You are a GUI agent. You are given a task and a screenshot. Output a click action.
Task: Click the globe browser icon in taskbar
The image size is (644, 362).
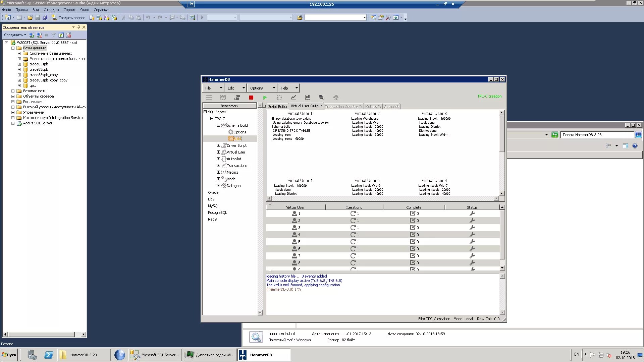[x=119, y=355]
